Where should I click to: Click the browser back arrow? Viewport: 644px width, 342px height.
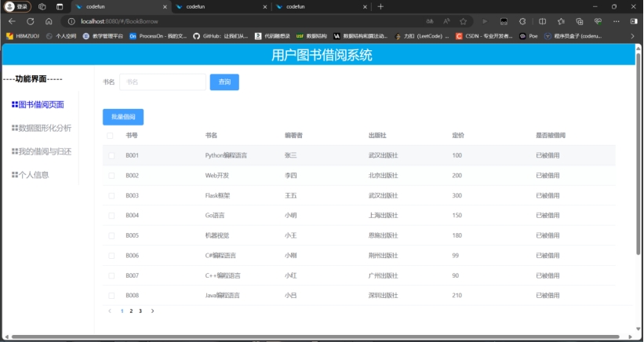(x=11, y=21)
